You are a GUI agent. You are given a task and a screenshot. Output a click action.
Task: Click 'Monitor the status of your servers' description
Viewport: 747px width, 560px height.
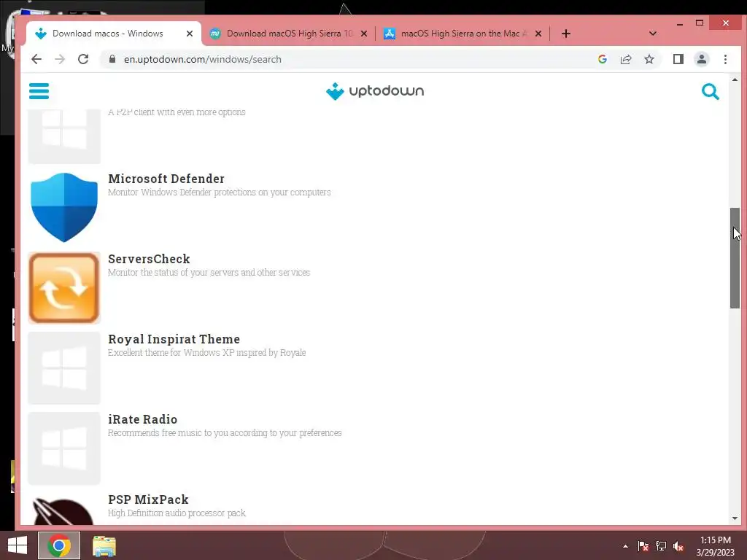(x=209, y=273)
